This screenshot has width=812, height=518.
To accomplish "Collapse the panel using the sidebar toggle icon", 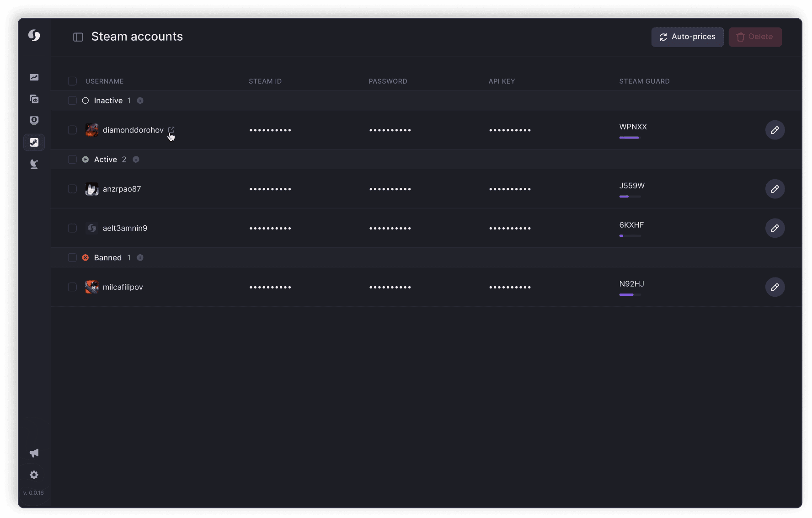I will (78, 37).
